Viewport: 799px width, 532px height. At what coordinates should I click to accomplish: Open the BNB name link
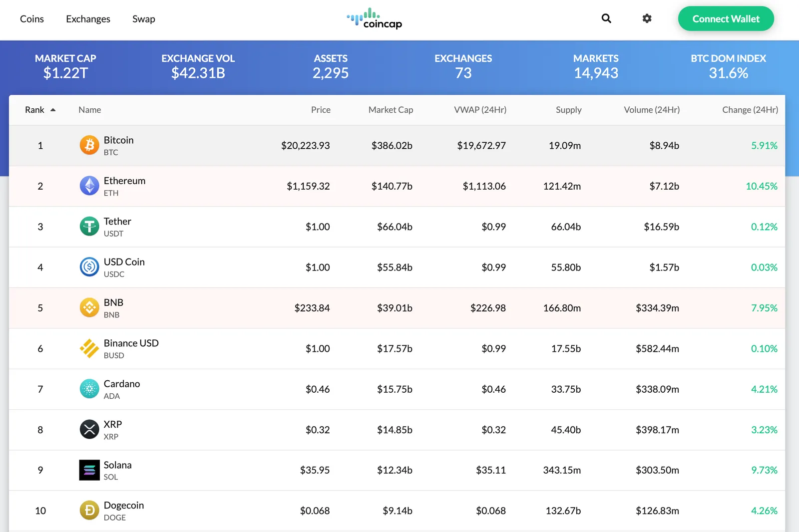[113, 302]
